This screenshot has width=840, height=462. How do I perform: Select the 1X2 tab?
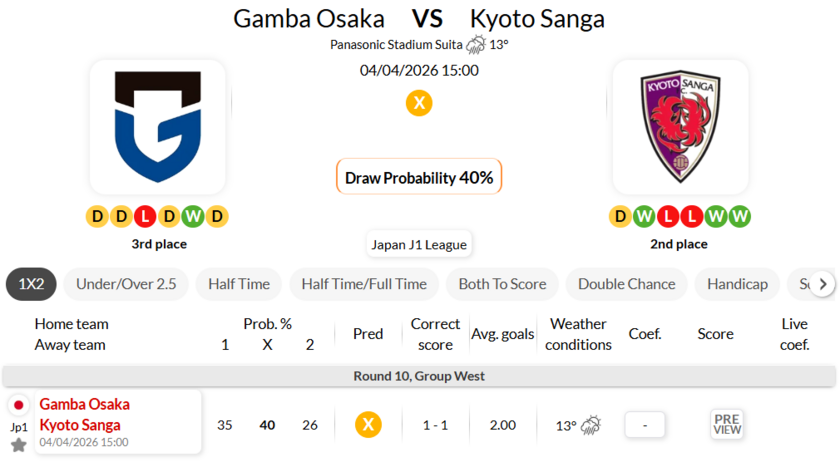pyautogui.click(x=31, y=284)
